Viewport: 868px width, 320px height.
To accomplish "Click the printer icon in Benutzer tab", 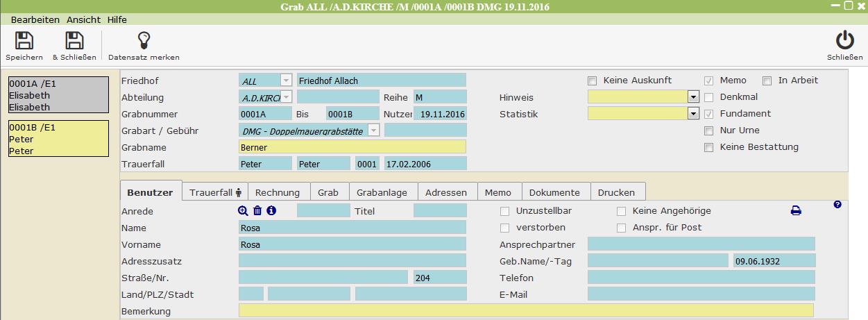I will coord(796,211).
